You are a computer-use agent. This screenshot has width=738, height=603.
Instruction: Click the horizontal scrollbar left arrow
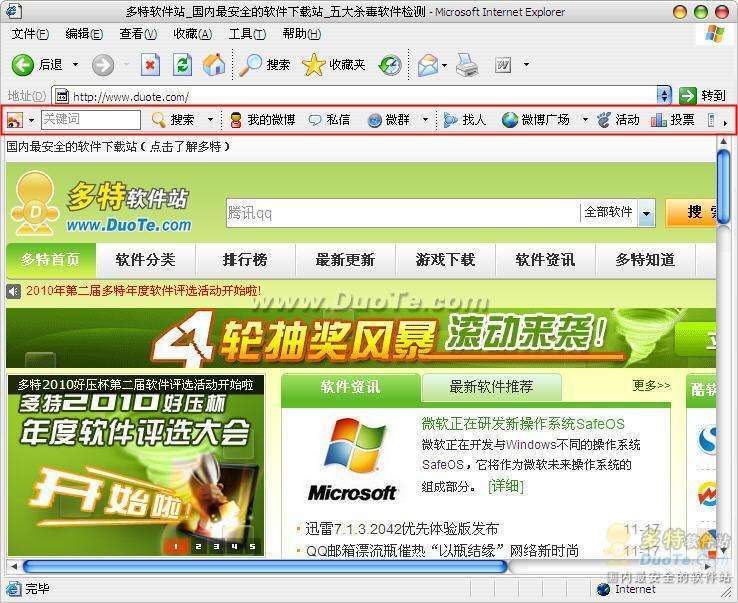(13, 566)
